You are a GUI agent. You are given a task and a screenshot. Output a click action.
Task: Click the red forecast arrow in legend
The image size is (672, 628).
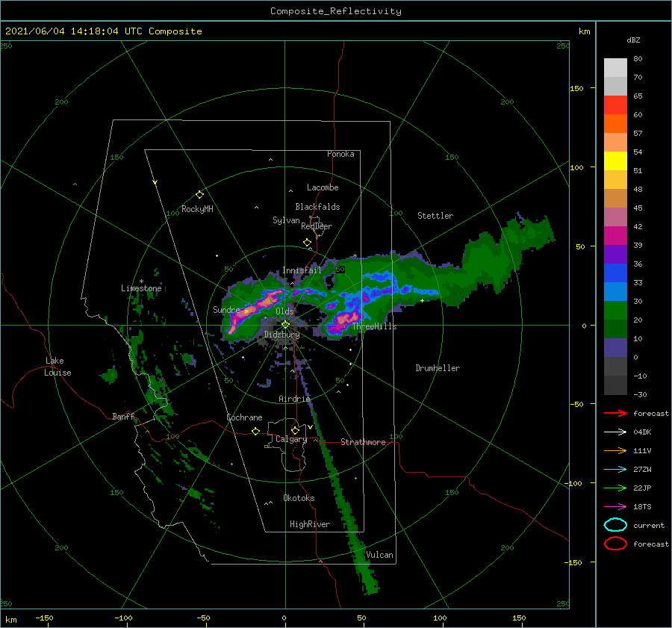click(615, 413)
